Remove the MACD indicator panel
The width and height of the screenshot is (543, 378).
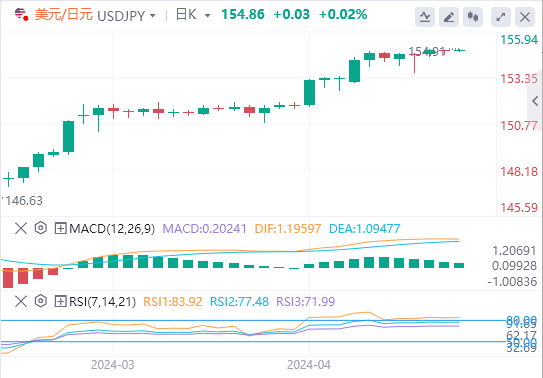(21, 228)
